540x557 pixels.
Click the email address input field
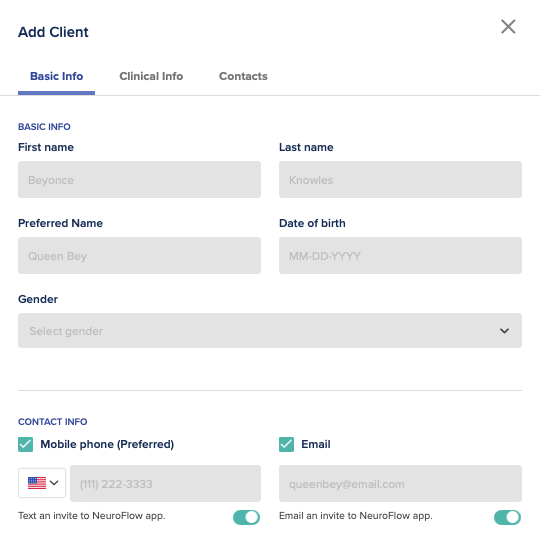pyautogui.click(x=400, y=483)
